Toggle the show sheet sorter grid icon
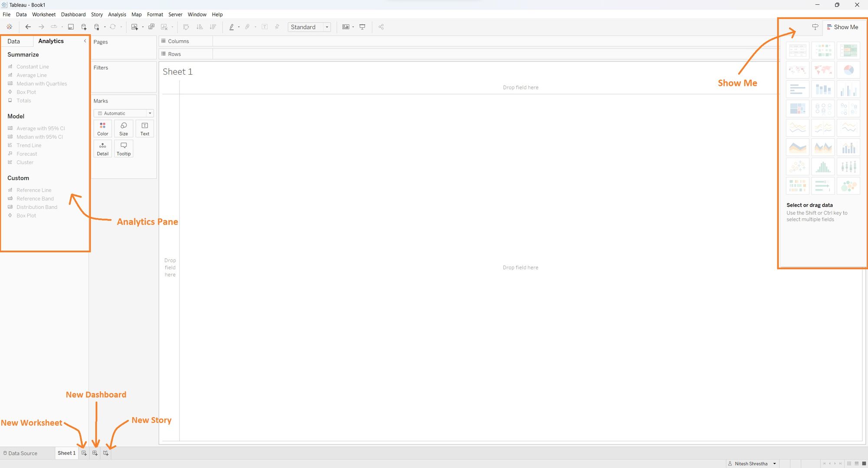868x468 pixels. pyautogui.click(x=849, y=464)
